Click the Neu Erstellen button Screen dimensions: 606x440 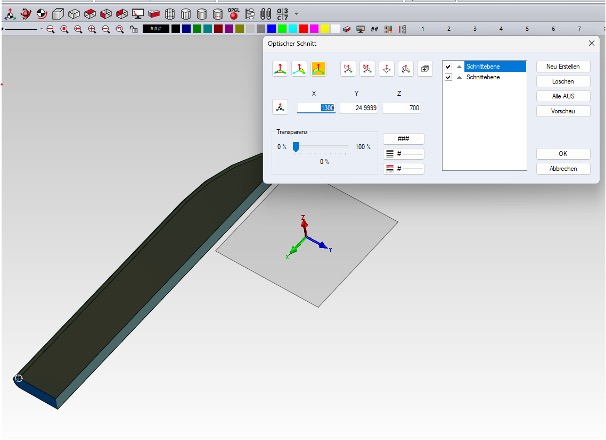[563, 66]
